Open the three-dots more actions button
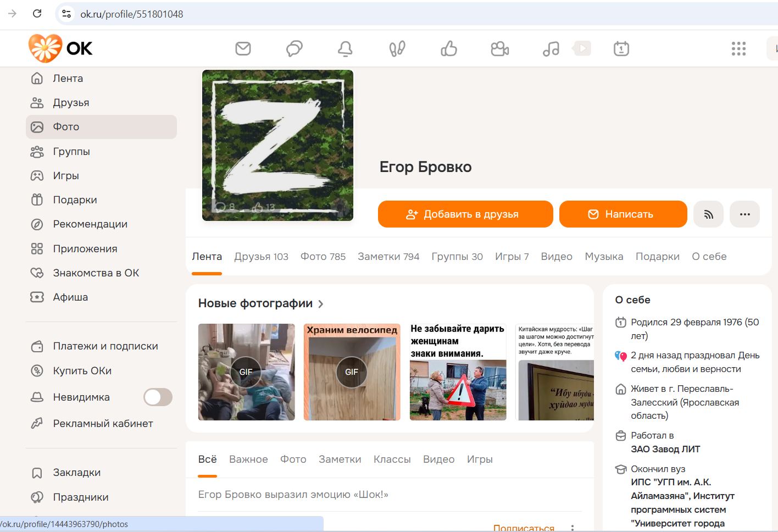778x532 pixels. pyautogui.click(x=744, y=214)
